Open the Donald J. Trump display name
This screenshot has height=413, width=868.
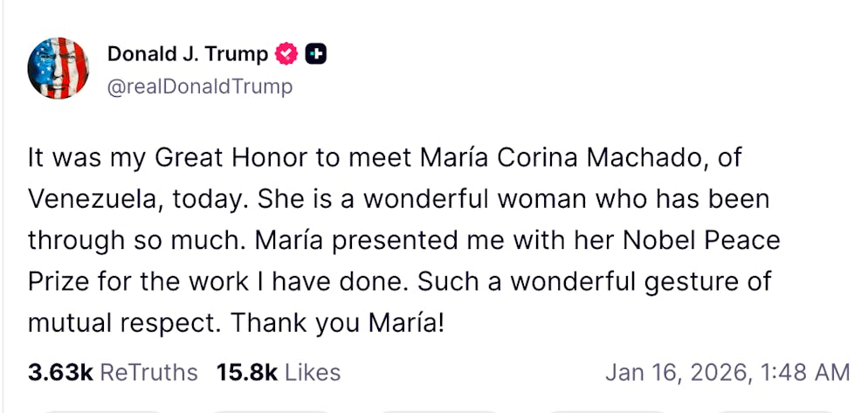pos(188,54)
